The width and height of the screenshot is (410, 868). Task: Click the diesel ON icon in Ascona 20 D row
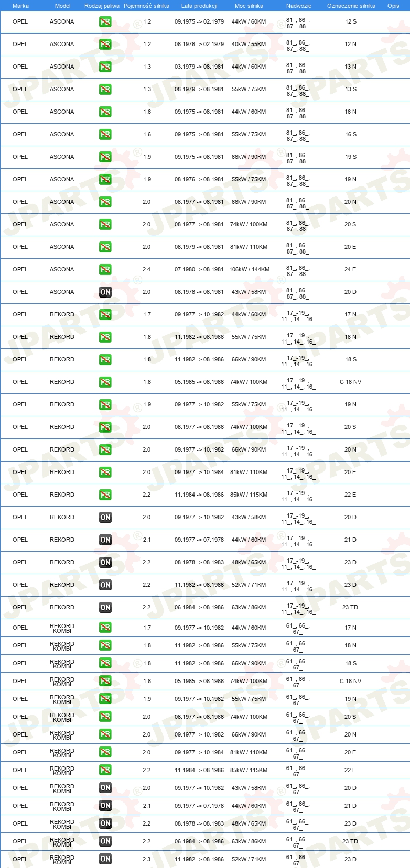[105, 292]
